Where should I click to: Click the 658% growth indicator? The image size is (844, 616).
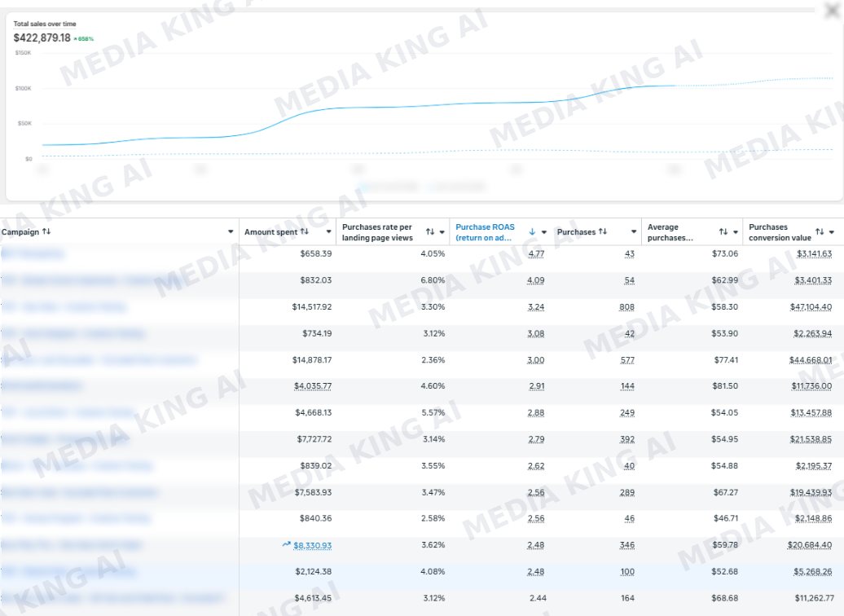[x=84, y=39]
